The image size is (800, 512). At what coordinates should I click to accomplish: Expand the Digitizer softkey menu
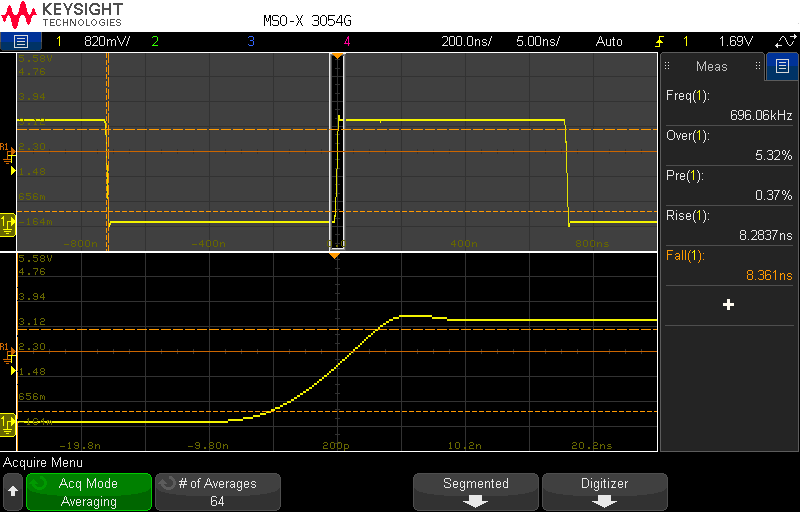(x=605, y=492)
